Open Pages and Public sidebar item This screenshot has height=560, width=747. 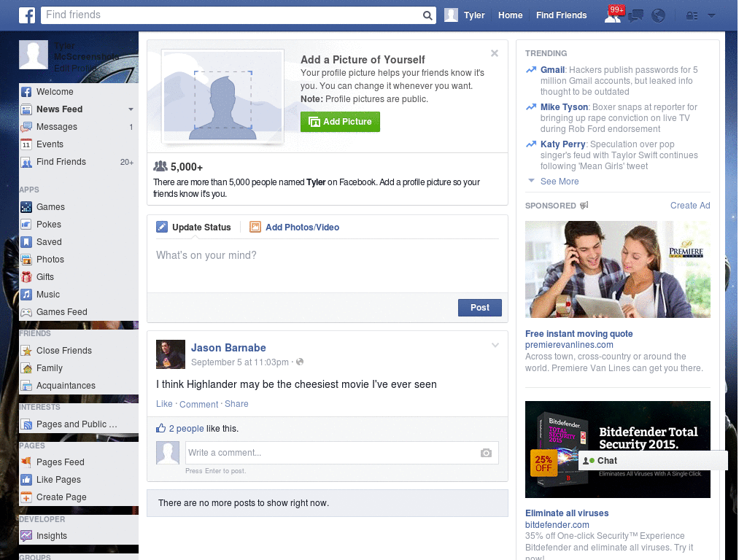[76, 424]
